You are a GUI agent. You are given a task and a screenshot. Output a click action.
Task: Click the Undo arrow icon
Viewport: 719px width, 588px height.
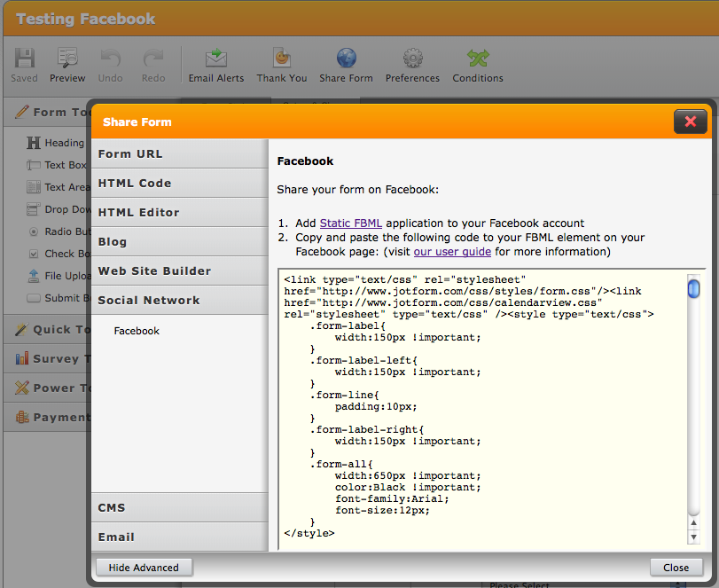tap(111, 59)
